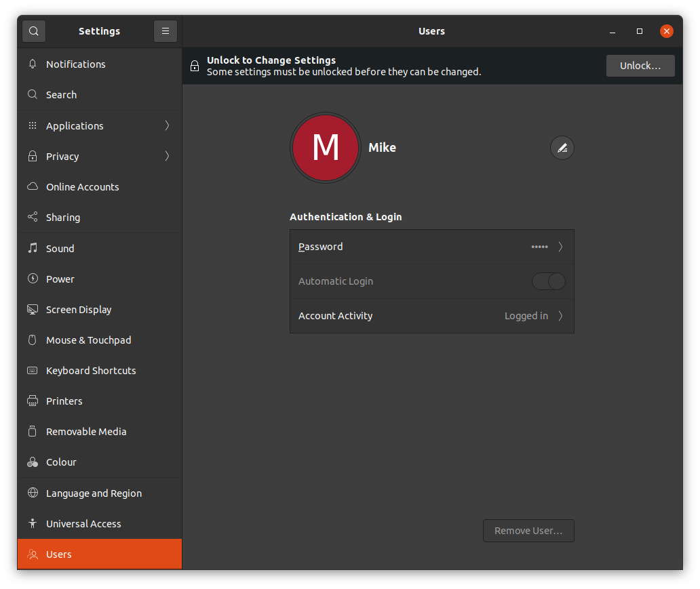700x589 pixels.
Task: Open the hamburger menu in Settings header
Action: [166, 31]
